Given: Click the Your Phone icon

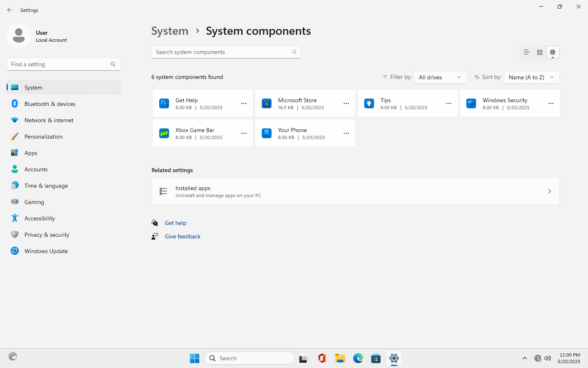Looking at the screenshot, I should [267, 133].
